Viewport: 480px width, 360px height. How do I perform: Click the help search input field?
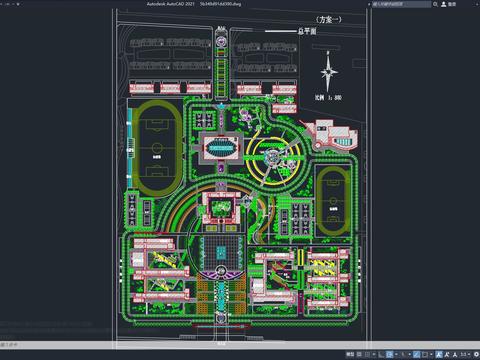(402, 4)
